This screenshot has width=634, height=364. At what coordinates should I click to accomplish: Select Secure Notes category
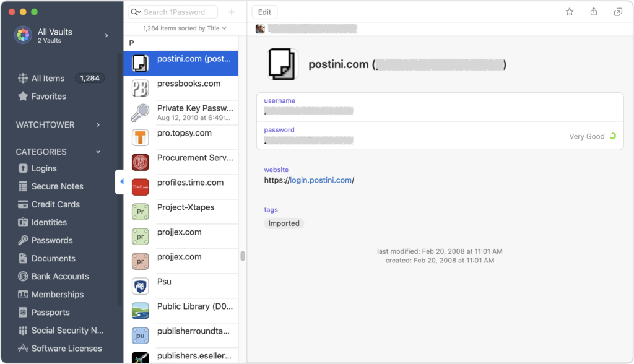click(57, 186)
